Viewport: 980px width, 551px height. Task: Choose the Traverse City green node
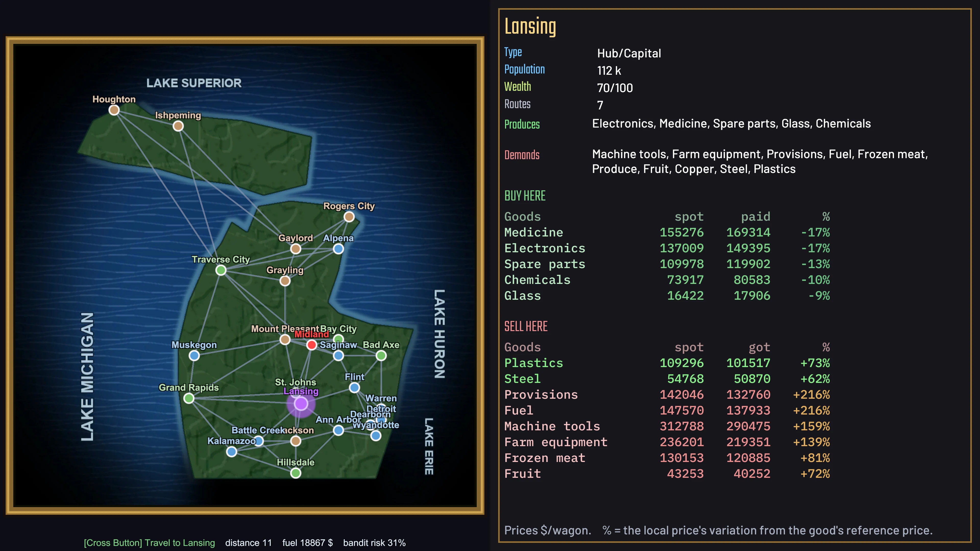tap(221, 270)
